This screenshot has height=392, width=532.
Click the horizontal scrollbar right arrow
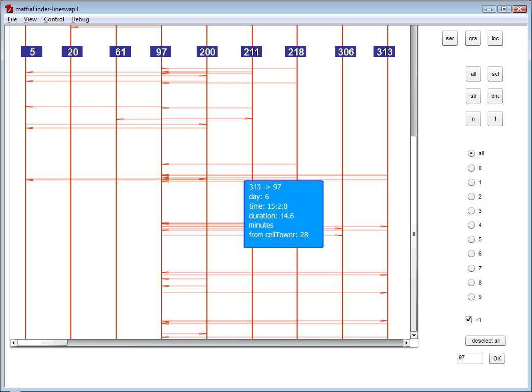pos(407,343)
